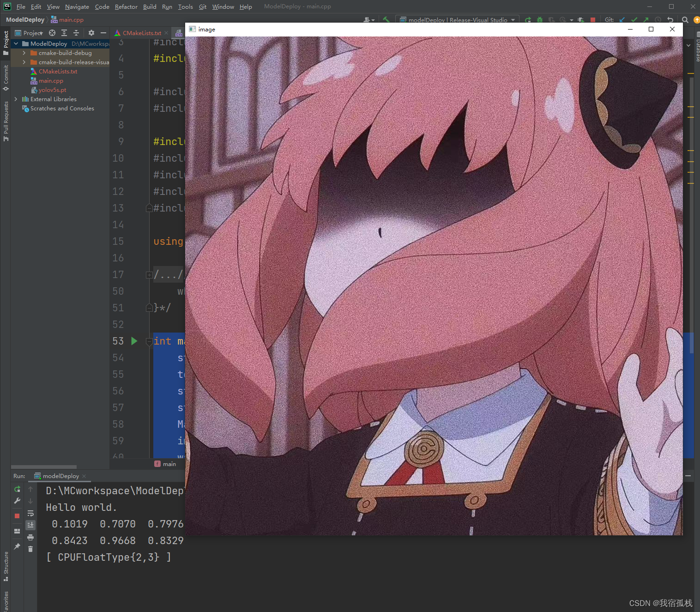Expand the cmake-build-release-visual folder
700x612 pixels.
[24, 62]
